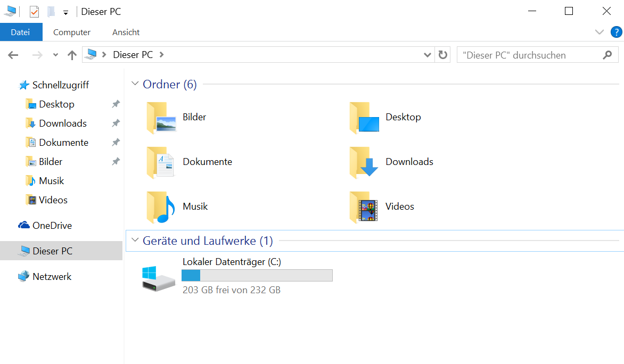
Task: Click the PC icon in the address bar
Action: [x=91, y=54]
